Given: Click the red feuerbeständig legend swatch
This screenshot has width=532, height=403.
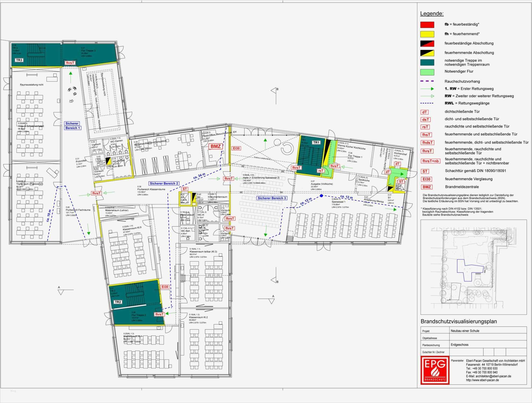Looking at the screenshot, I should coord(427,25).
